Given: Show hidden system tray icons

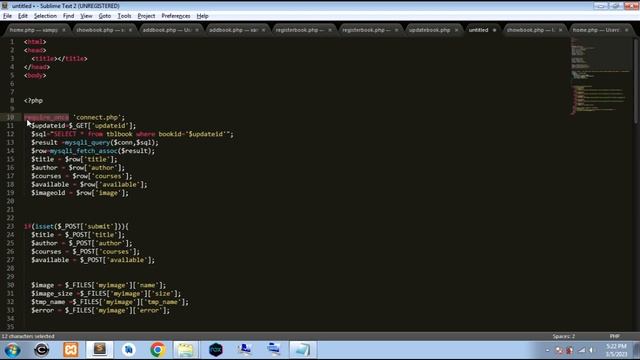Looking at the screenshot, I should (548, 350).
